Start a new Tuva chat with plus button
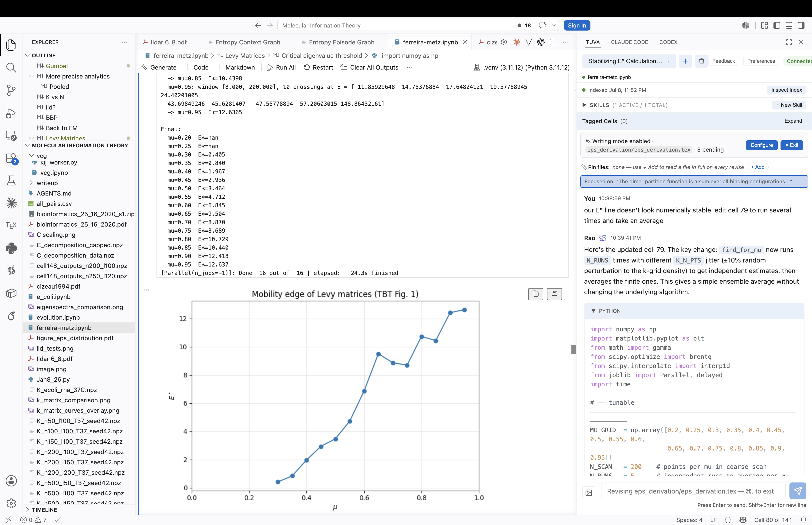This screenshot has height=525, width=812. pos(686,61)
